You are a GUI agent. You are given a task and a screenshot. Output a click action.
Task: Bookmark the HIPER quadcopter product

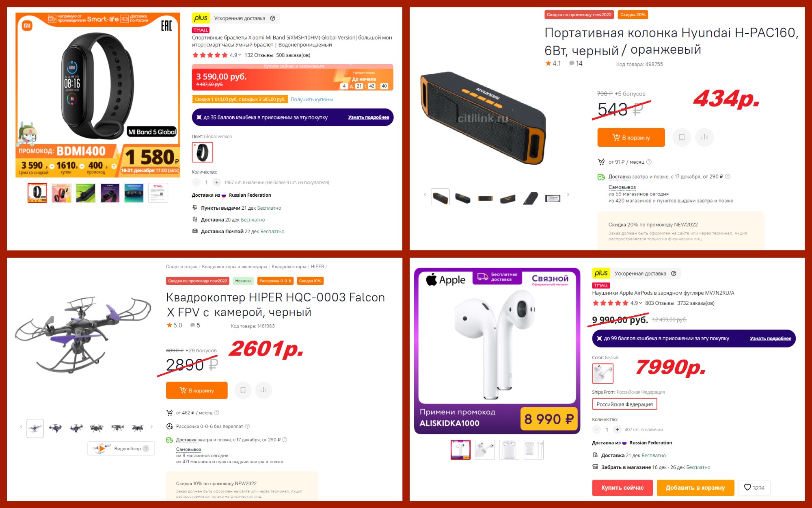coord(243,390)
